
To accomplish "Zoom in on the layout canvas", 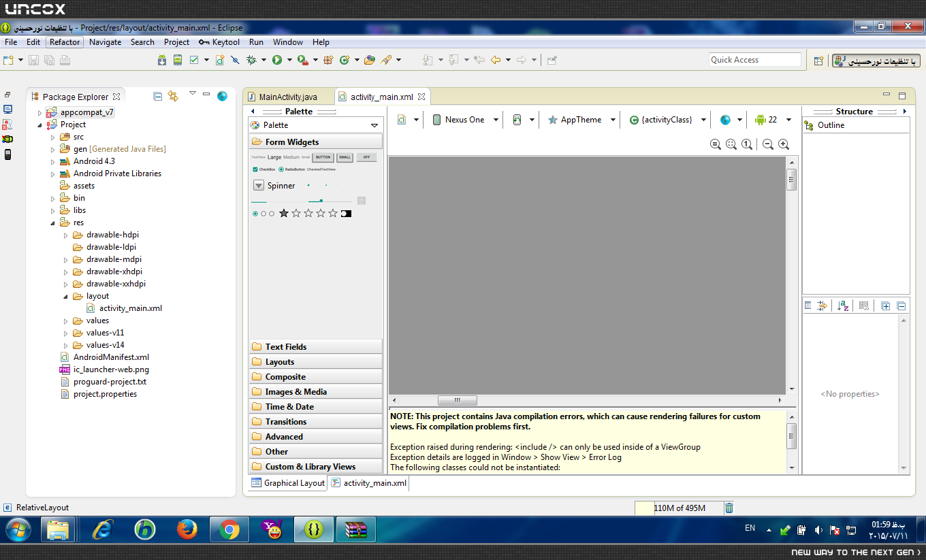I will coord(784,144).
